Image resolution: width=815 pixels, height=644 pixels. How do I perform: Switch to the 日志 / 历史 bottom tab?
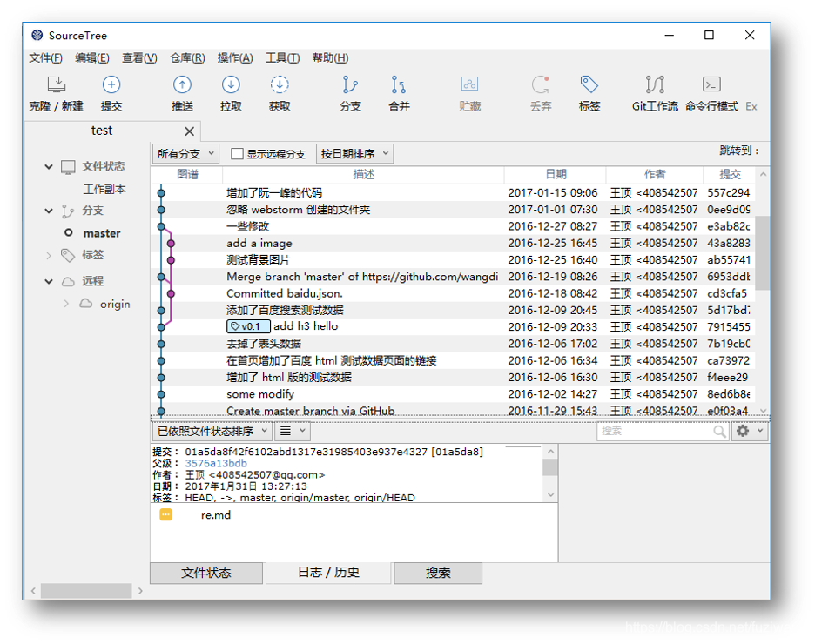[x=328, y=573]
